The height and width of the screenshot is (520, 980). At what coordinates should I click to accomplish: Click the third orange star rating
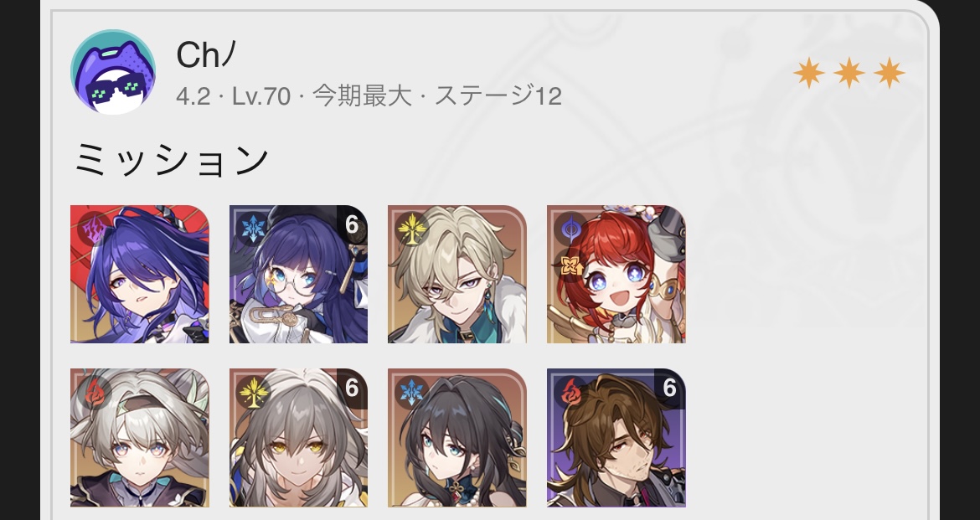pyautogui.click(x=889, y=73)
